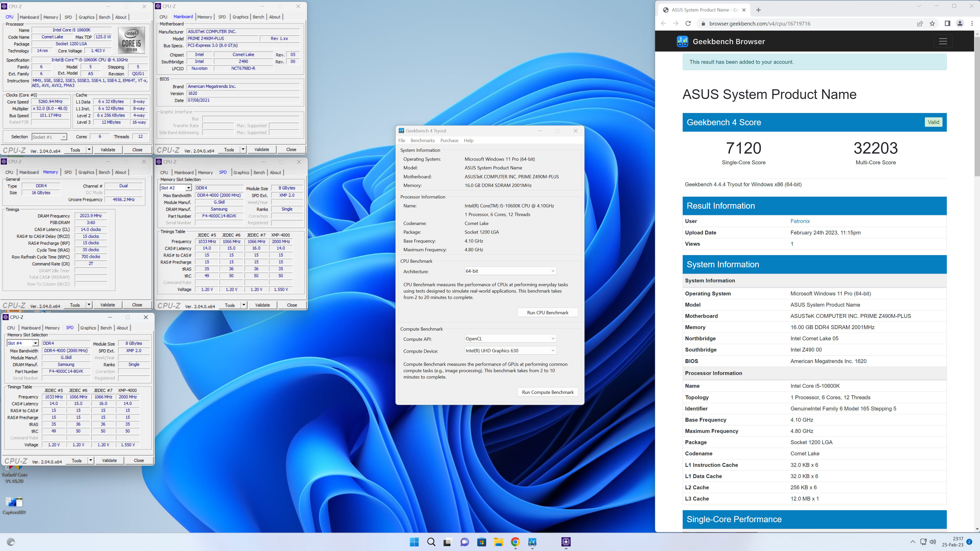This screenshot has width=980, height=551.
Task: Open File Explorer from taskbar
Action: (x=498, y=542)
